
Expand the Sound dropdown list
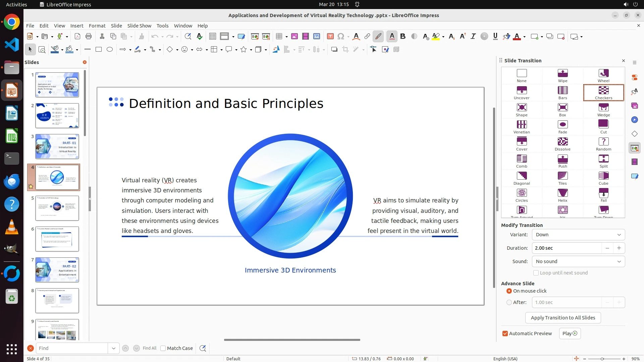(x=578, y=261)
